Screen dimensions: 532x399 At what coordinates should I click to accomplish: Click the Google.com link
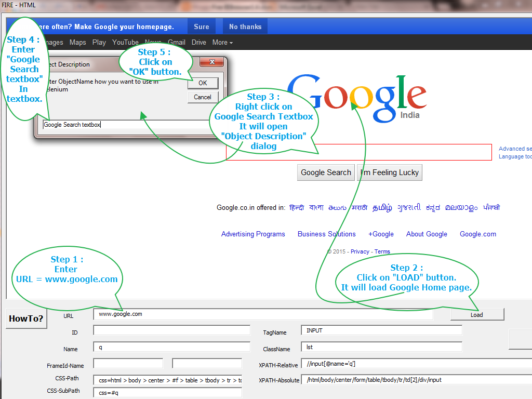[x=478, y=234]
